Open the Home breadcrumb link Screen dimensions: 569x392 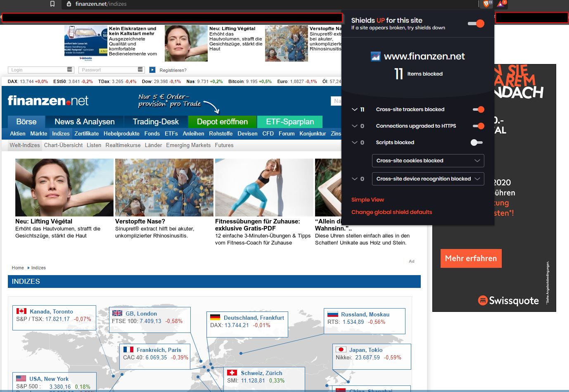18,268
